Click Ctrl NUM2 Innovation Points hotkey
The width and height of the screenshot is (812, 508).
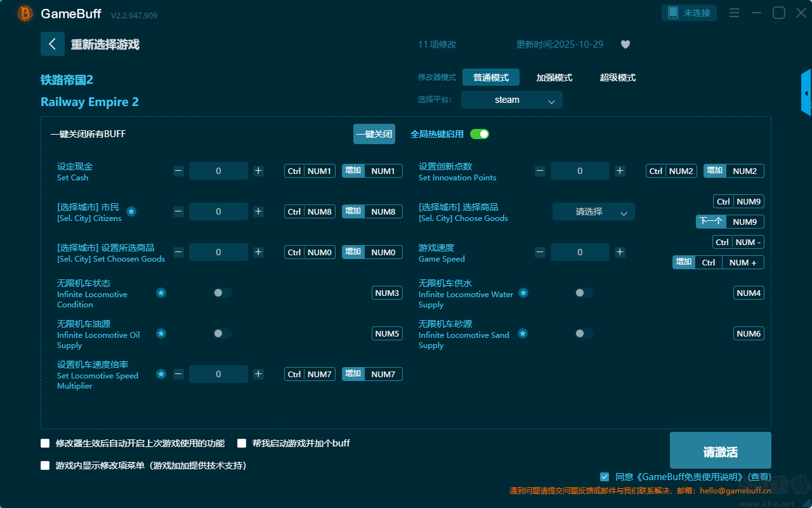671,171
